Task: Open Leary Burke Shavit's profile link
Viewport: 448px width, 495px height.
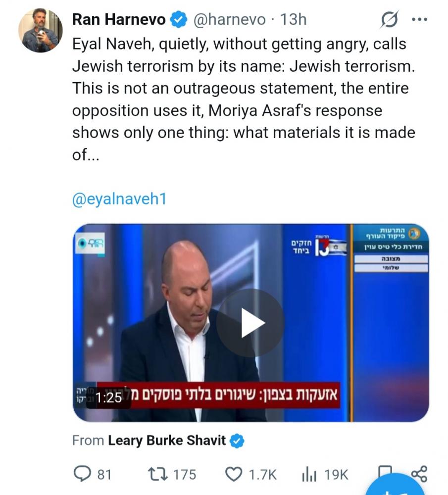Action: coord(167,440)
